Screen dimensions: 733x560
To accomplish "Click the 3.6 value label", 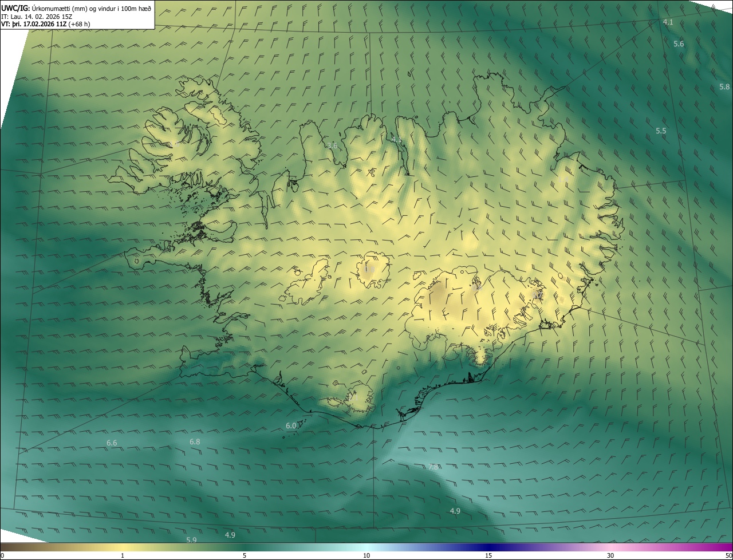I will (332, 146).
